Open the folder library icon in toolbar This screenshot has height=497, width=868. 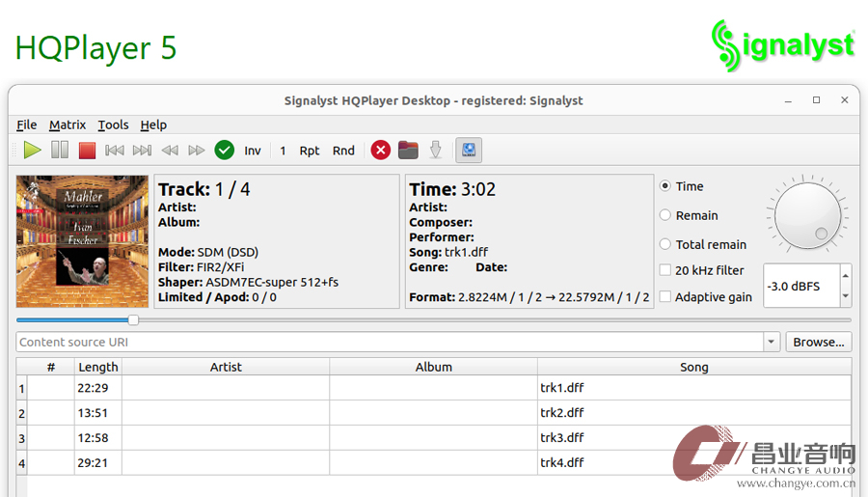pos(408,151)
